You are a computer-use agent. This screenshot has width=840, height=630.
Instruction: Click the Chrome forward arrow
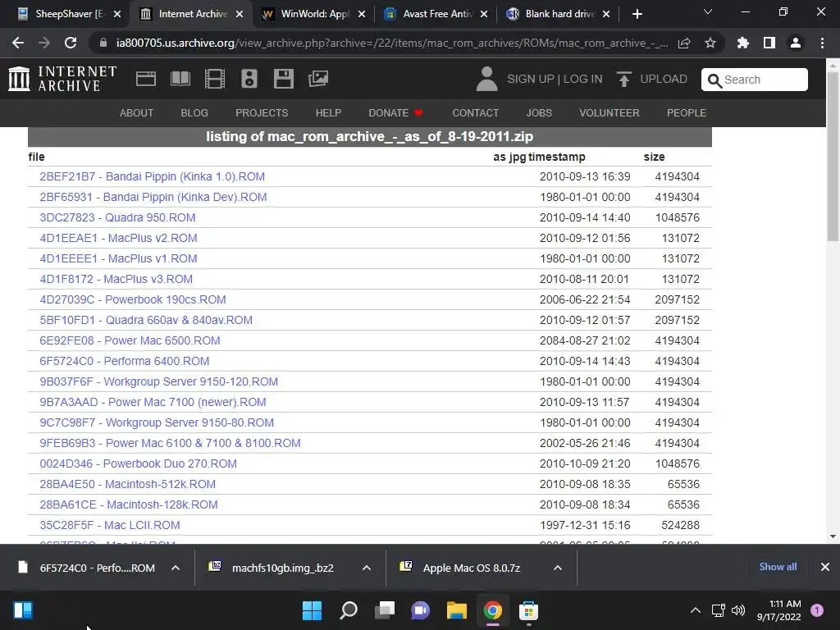click(x=44, y=43)
